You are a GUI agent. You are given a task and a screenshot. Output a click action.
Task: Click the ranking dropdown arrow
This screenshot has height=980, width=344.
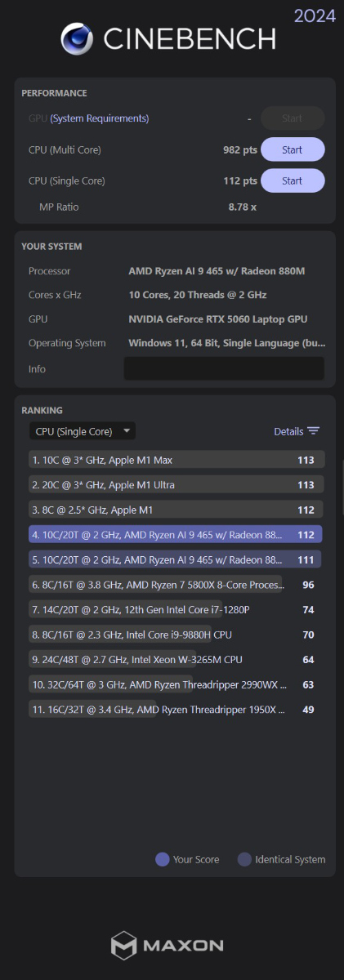point(127,431)
